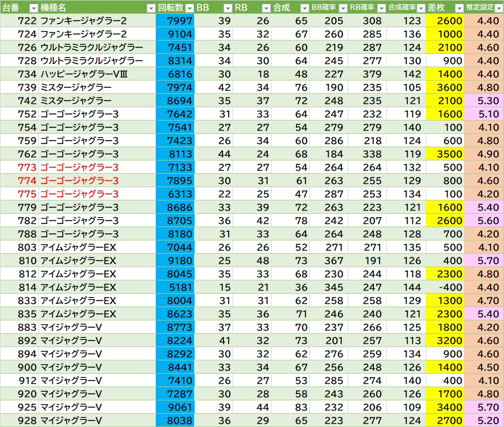Select 合成 cell 83 in row 925
This screenshot has width=504, height=427.
pos(291,407)
